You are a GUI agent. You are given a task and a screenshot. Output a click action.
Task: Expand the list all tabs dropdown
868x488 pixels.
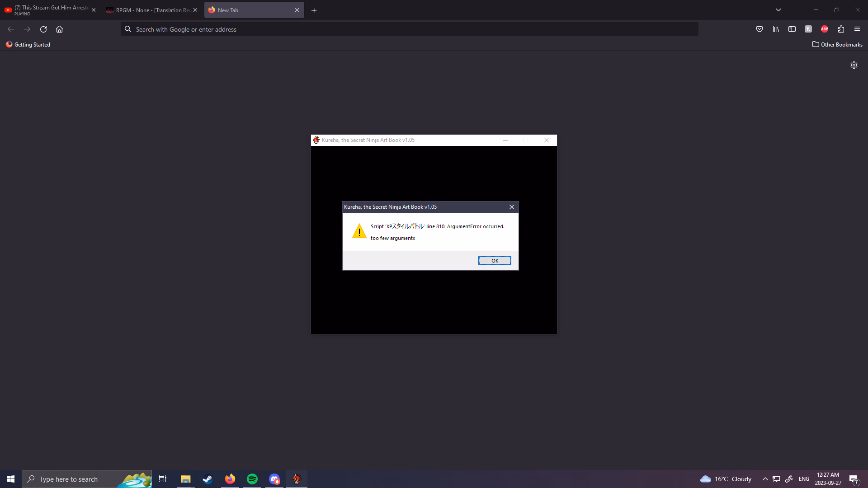[x=778, y=10]
